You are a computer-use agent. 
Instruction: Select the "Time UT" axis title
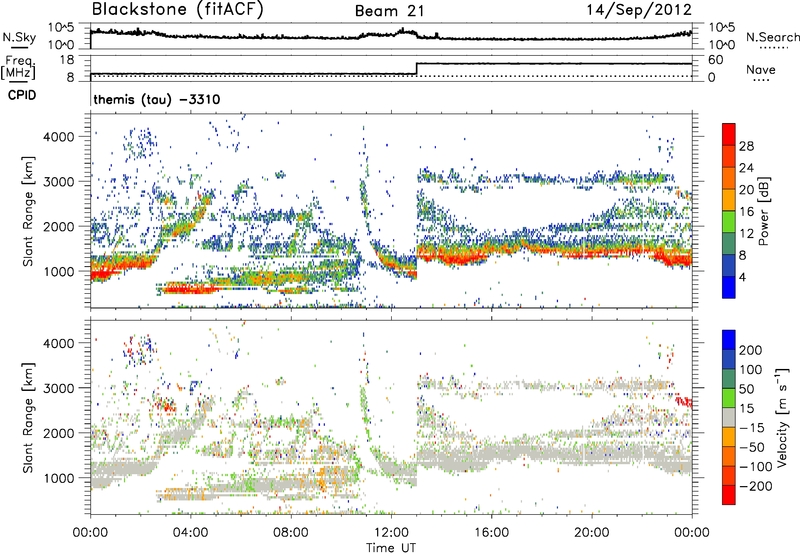(391, 548)
